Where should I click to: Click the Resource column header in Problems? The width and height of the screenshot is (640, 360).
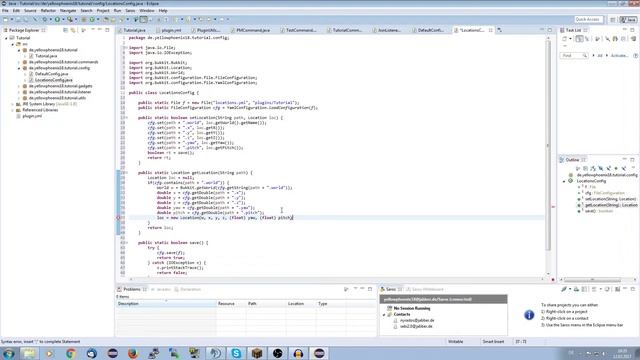click(231, 304)
